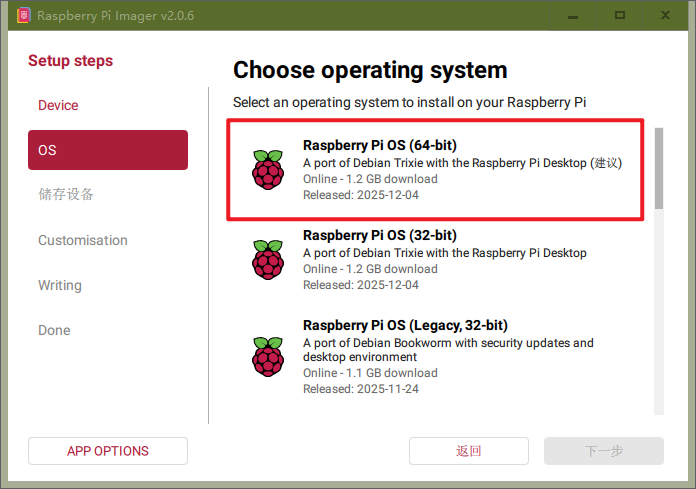Click the 下一步 button
Image resolution: width=696 pixels, height=489 pixels.
point(603,451)
